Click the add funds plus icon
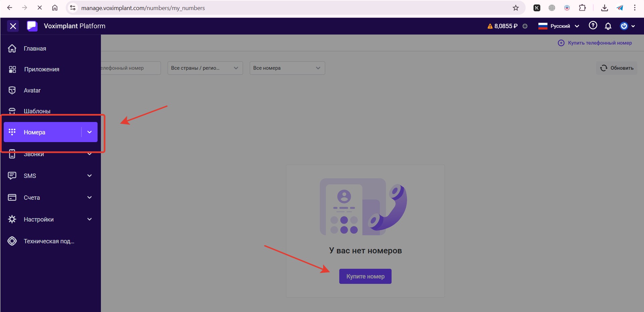This screenshot has width=644, height=312. pos(525,26)
